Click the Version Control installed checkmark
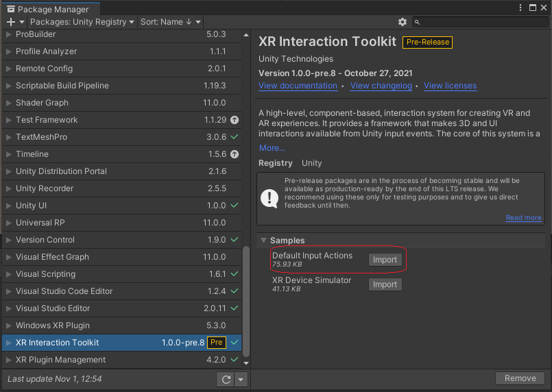Screen dimensions: 552x392 pos(235,240)
